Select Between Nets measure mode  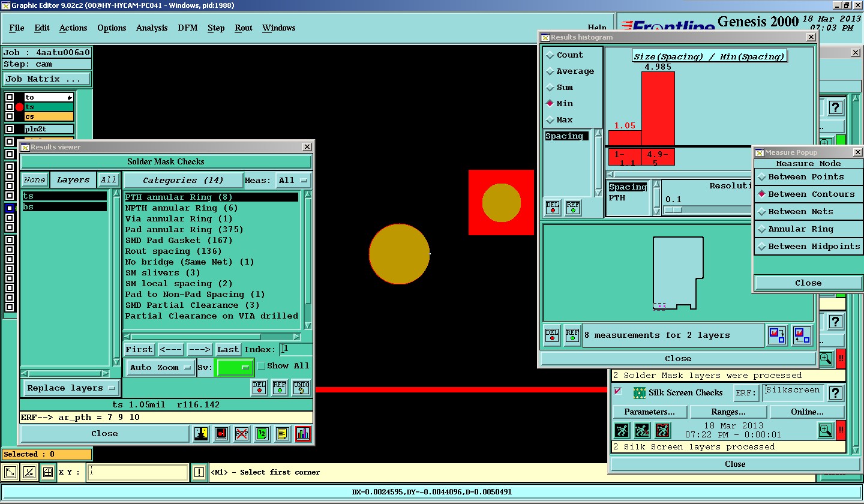763,212
